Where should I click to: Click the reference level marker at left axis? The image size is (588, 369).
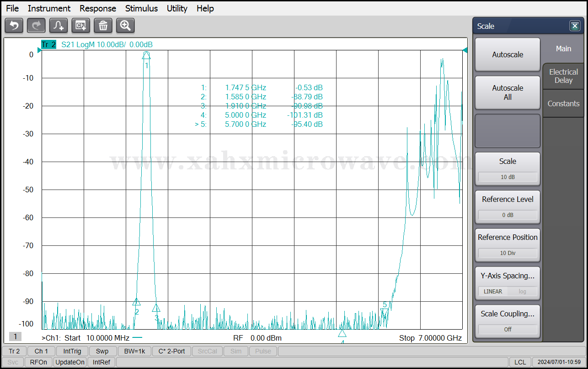pyautogui.click(x=39, y=50)
